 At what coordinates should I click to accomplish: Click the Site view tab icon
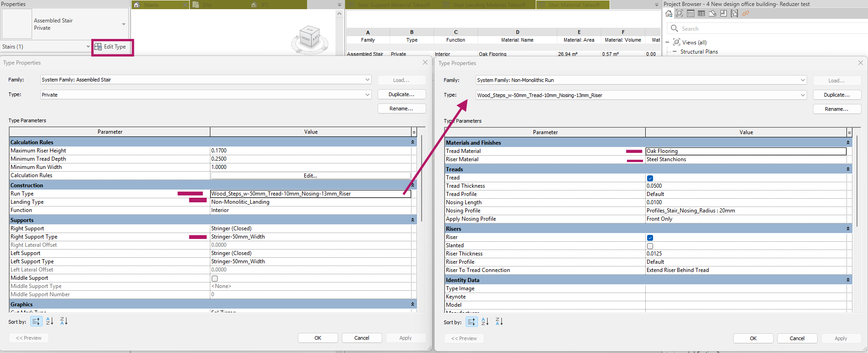point(196,5)
